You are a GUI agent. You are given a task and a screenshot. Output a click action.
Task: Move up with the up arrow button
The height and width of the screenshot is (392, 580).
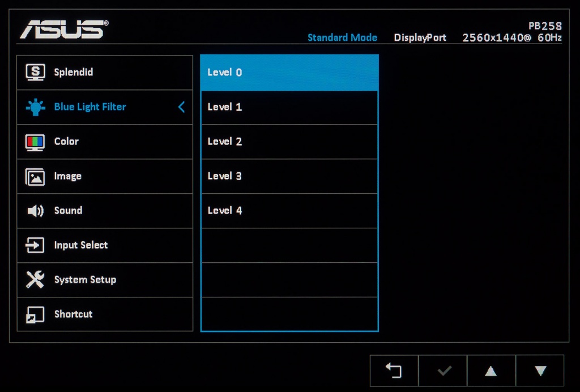pos(491,370)
